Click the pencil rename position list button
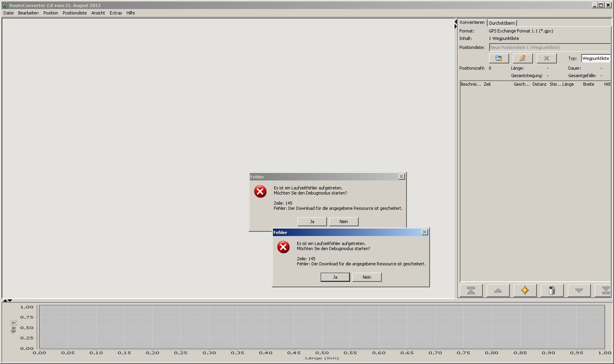 point(522,58)
